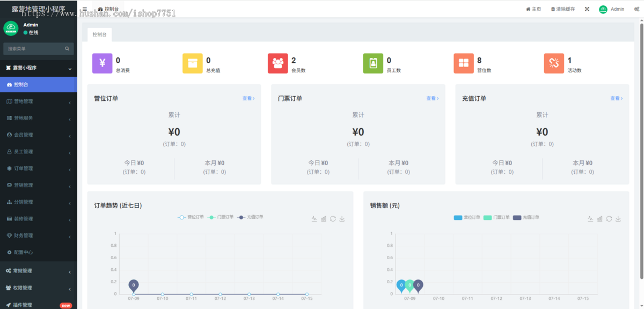This screenshot has width=644, height=309.
Task: Click the blue 营位订单 pin in 销售额 chart
Action: [x=401, y=286]
